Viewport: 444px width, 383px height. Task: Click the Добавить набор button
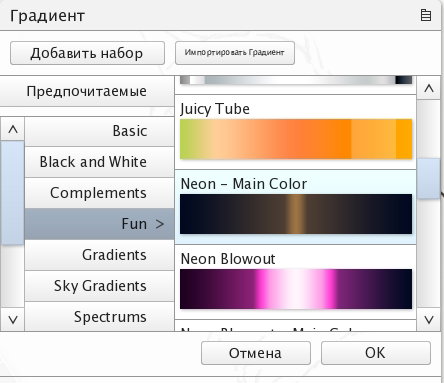(x=87, y=53)
